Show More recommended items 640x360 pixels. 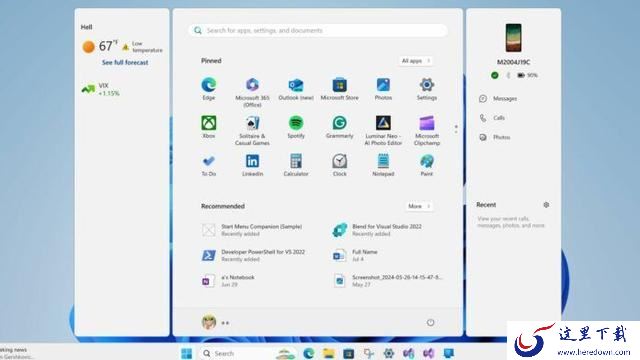[419, 206]
